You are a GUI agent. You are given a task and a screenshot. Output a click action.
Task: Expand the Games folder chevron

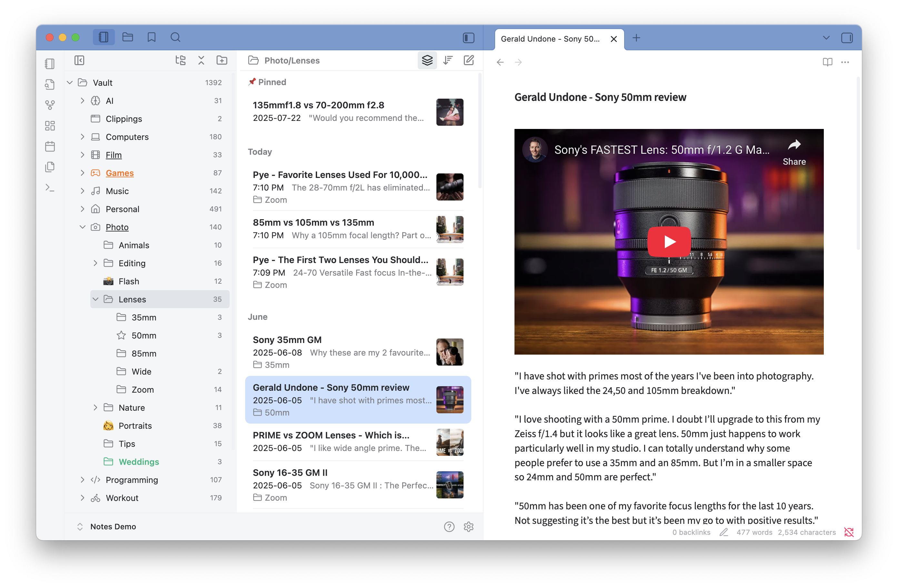[83, 173]
